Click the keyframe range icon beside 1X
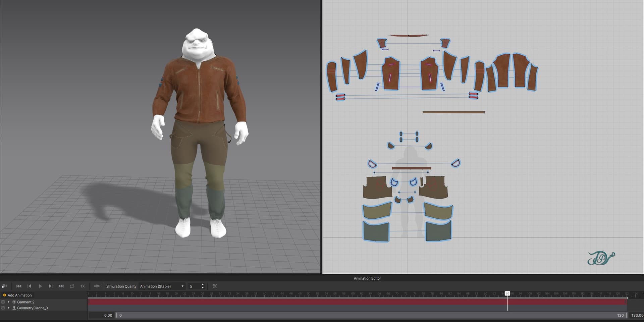This screenshot has height=322, width=644. point(97,286)
